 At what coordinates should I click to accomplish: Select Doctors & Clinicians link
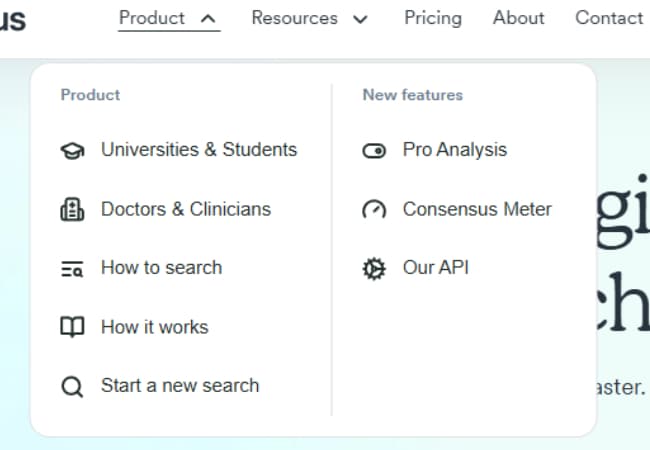186,209
